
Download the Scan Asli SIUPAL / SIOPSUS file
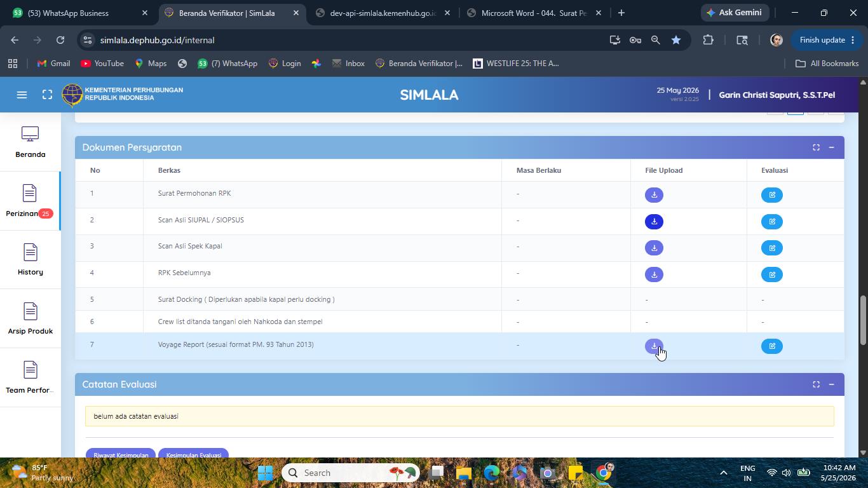point(654,222)
